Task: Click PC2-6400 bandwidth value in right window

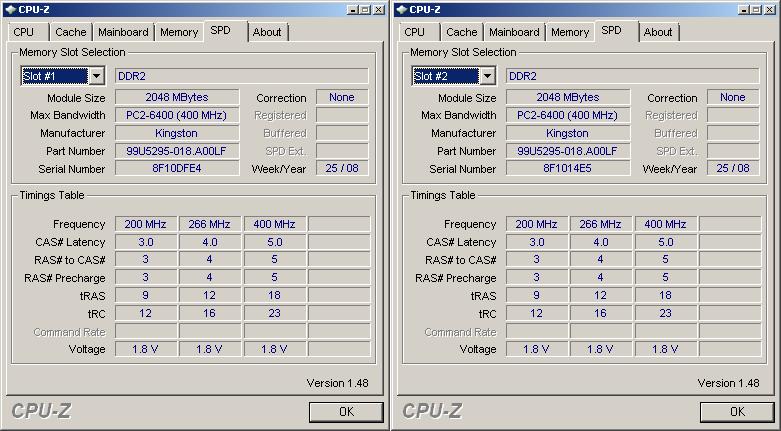Action: (x=568, y=115)
